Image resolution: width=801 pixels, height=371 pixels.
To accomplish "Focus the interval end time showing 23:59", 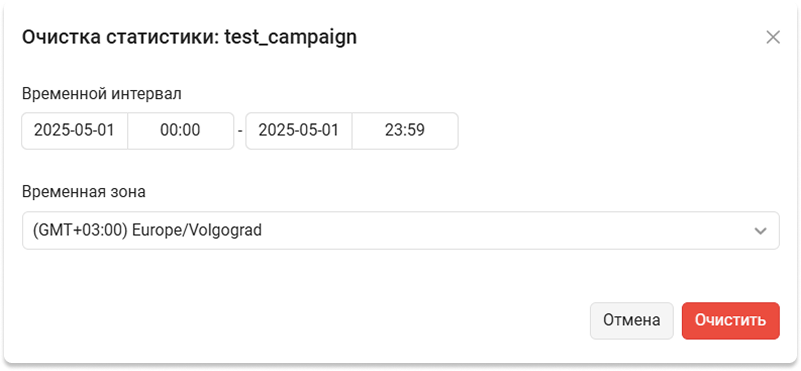I will 405,131.
